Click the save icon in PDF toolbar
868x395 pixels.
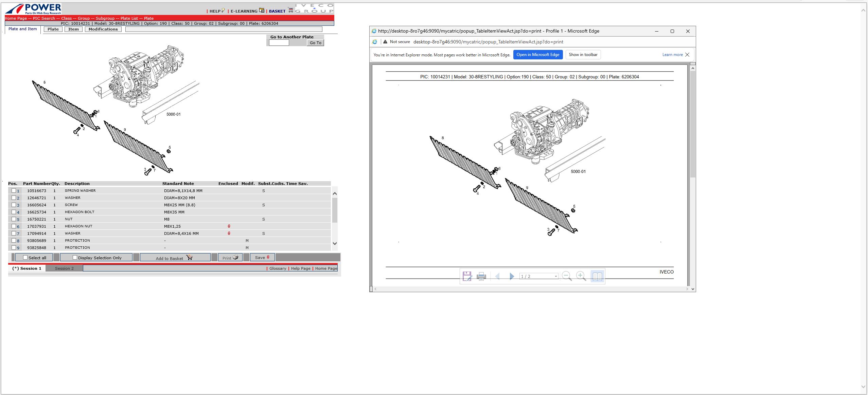point(467,276)
